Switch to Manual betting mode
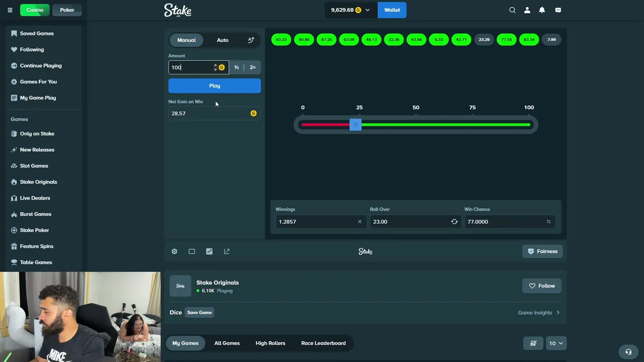644x362 pixels. click(187, 40)
